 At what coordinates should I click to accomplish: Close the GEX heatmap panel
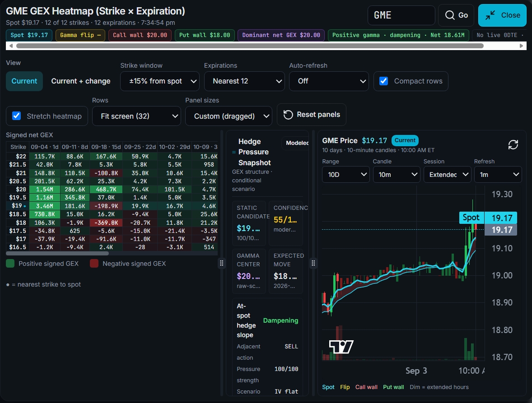tap(502, 15)
